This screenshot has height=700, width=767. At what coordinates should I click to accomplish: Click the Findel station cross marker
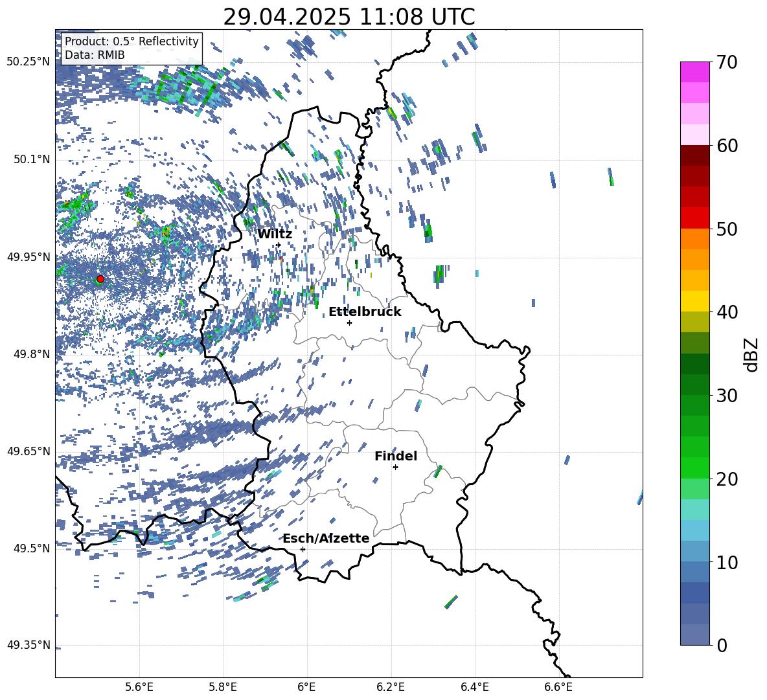[395, 468]
